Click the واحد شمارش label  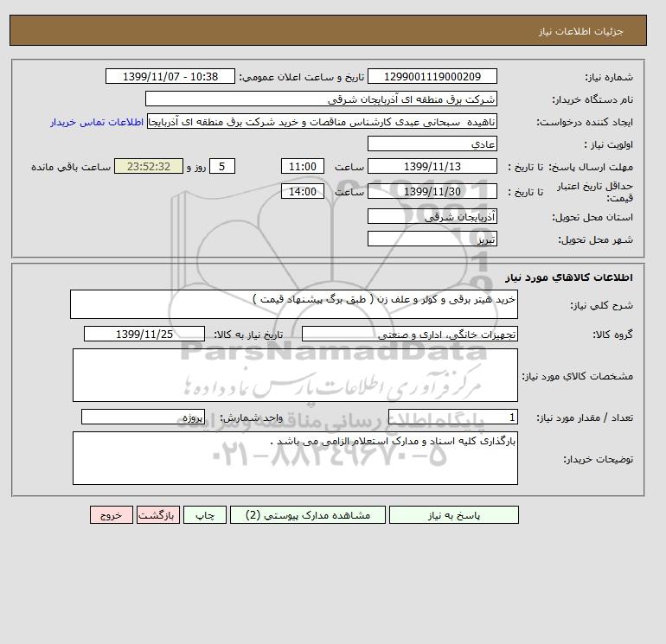[251, 418]
